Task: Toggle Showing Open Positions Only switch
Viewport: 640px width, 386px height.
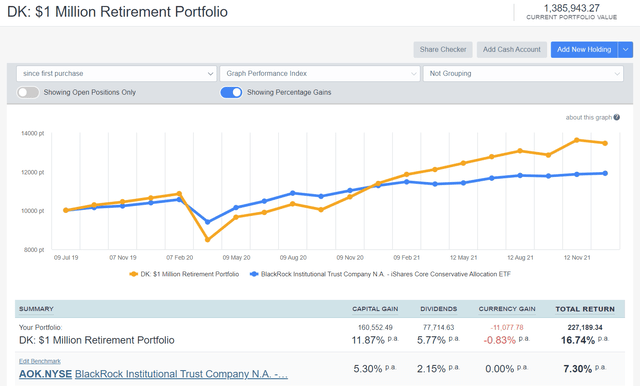Action: [x=28, y=93]
